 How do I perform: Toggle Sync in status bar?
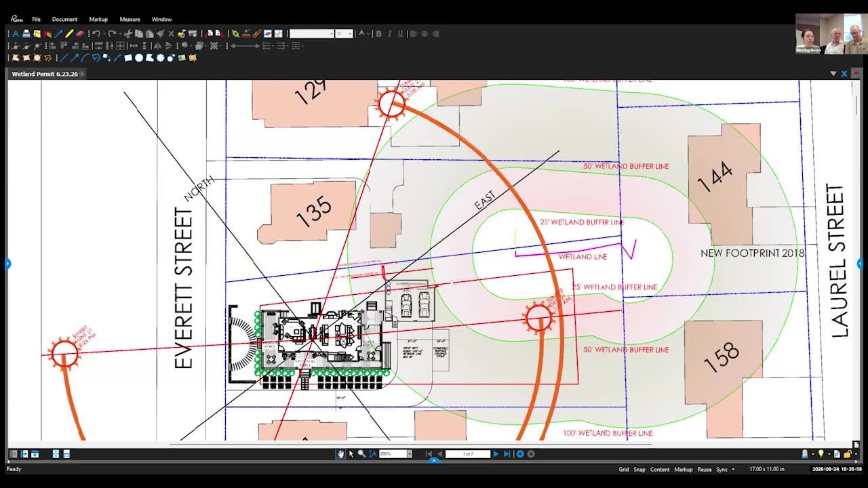pyautogui.click(x=722, y=469)
